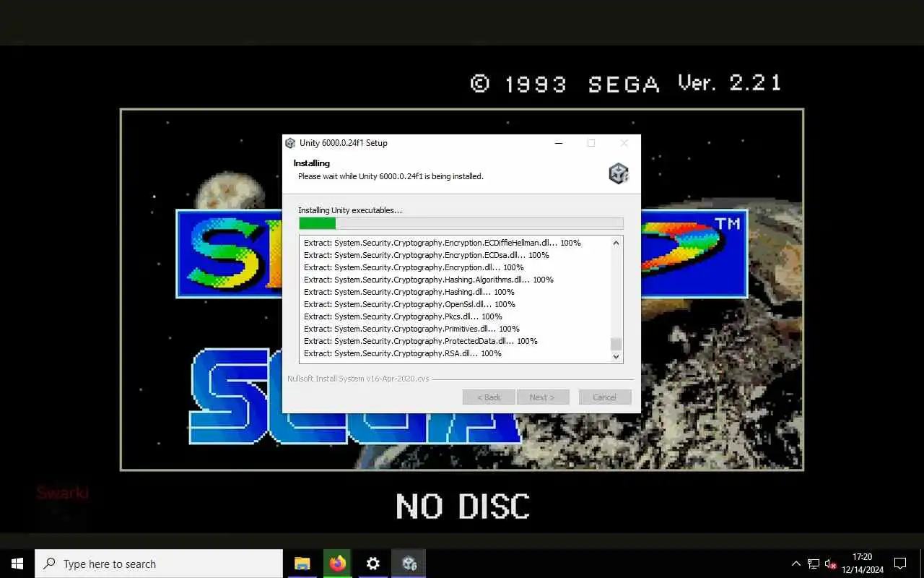The image size is (924, 578).
Task: Click the greyed-out maximize button of Unity Setup
Action: (x=591, y=143)
